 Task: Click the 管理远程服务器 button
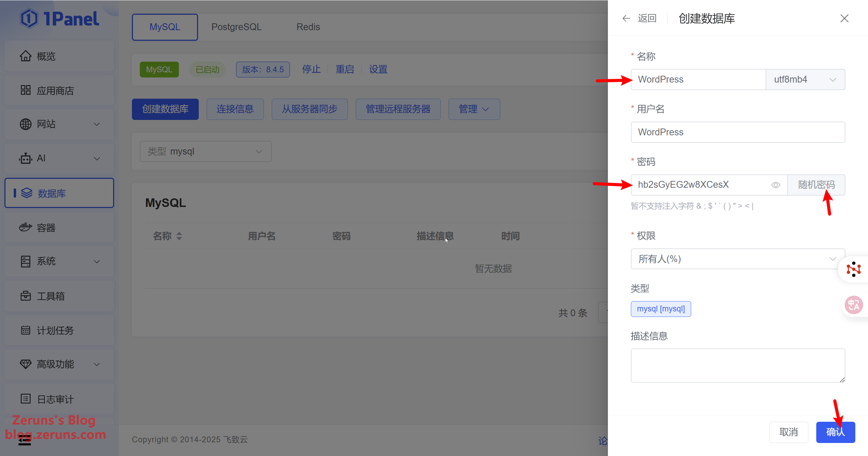[x=398, y=109]
